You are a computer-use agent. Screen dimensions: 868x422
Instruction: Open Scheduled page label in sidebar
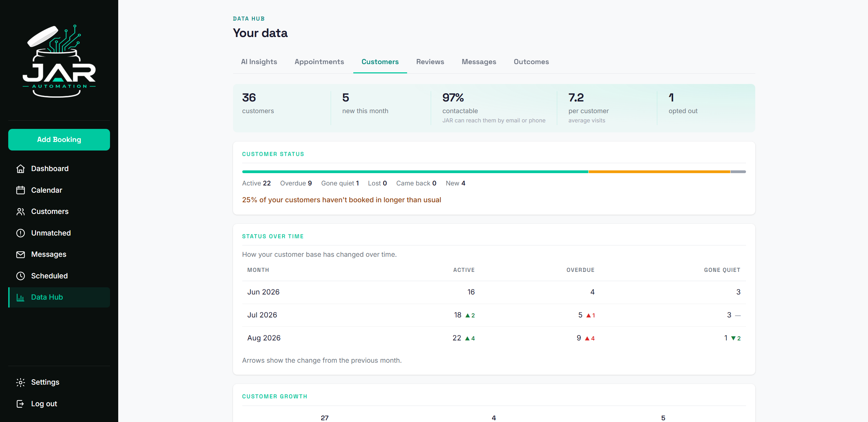click(49, 276)
